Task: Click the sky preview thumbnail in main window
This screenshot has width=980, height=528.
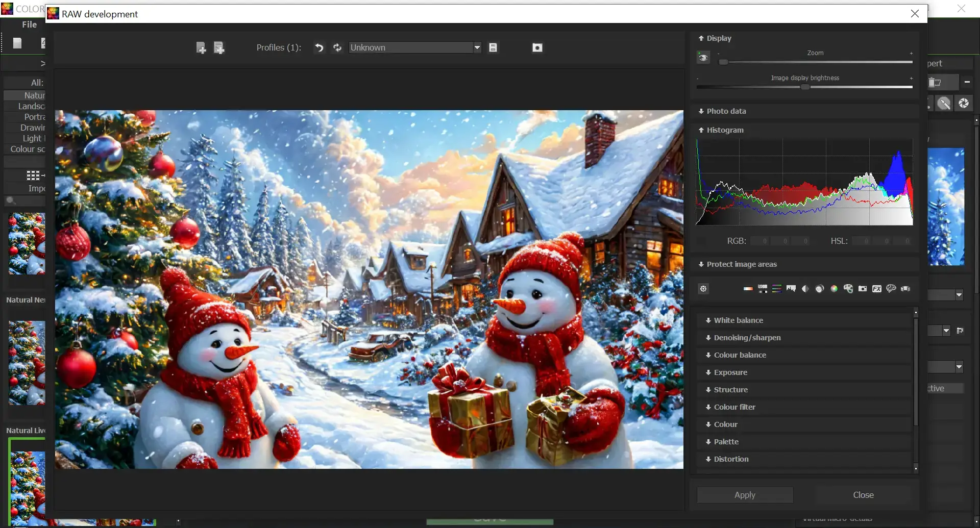Action: 946,207
